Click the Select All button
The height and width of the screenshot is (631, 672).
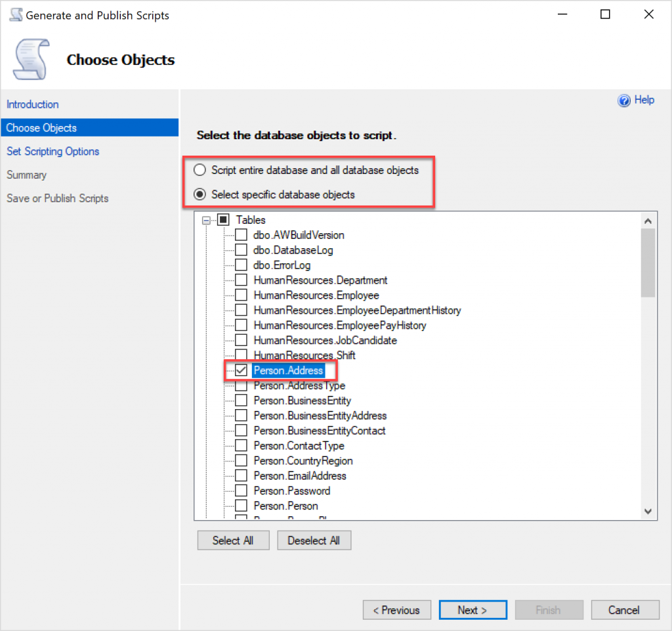pyautogui.click(x=233, y=540)
